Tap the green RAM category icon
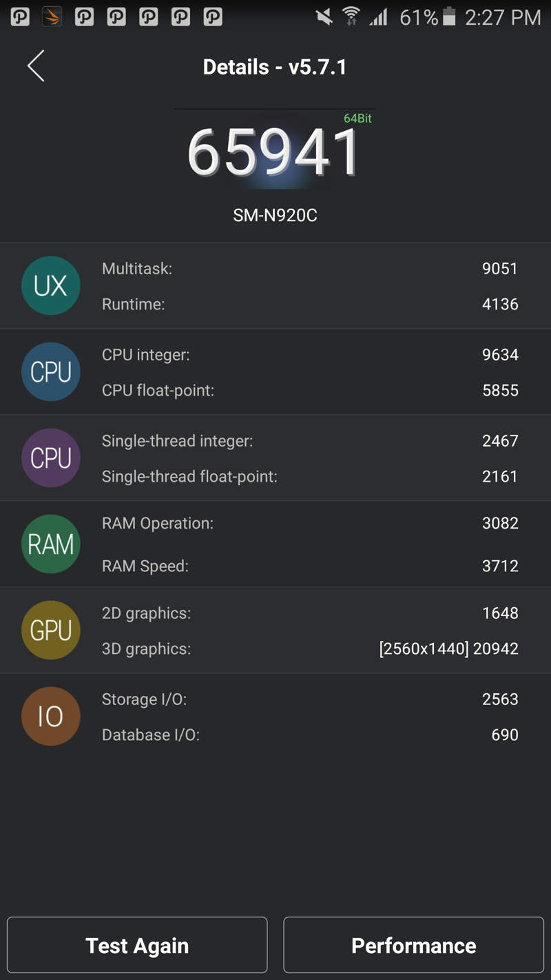 coord(51,544)
